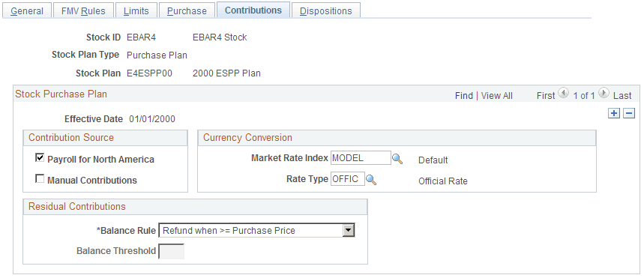This screenshot has width=644, height=278.
Task: Click the Default index description text
Action: [x=433, y=160]
